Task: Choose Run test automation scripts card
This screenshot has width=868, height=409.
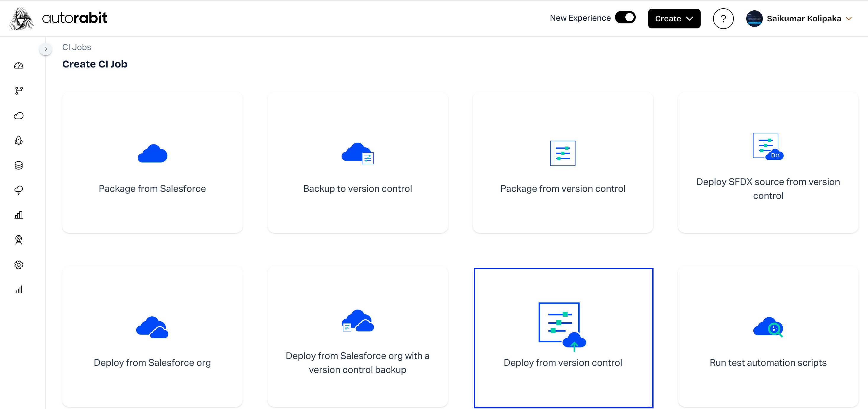Action: 768,336
